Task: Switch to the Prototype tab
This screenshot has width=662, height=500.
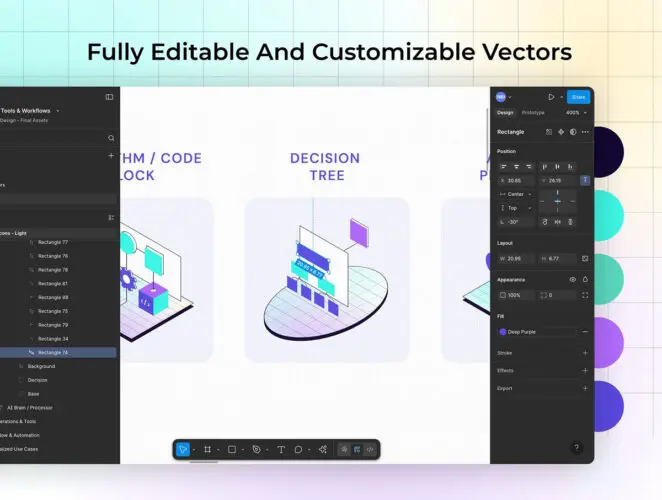Action: pyautogui.click(x=533, y=112)
